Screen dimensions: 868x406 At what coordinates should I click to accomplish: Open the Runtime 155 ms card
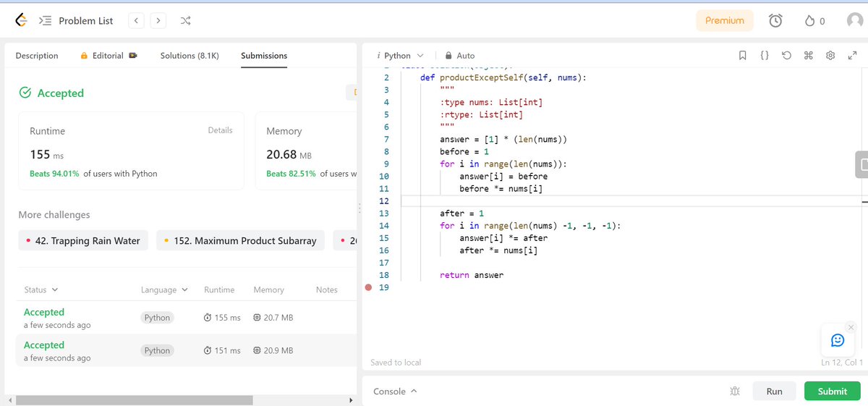[x=131, y=151]
